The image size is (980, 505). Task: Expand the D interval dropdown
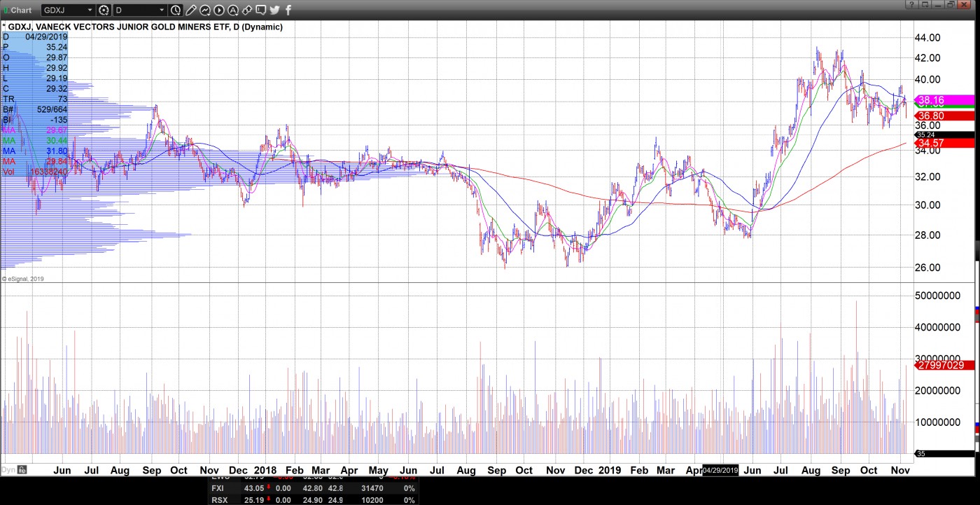point(162,11)
